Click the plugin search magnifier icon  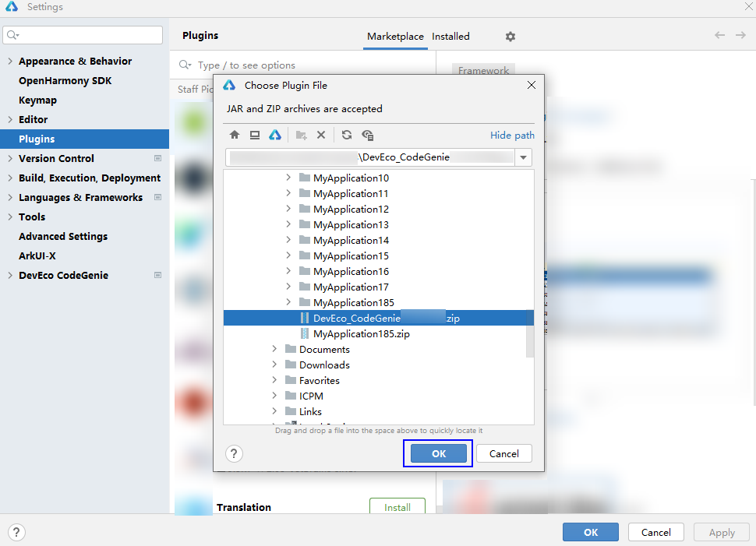185,65
